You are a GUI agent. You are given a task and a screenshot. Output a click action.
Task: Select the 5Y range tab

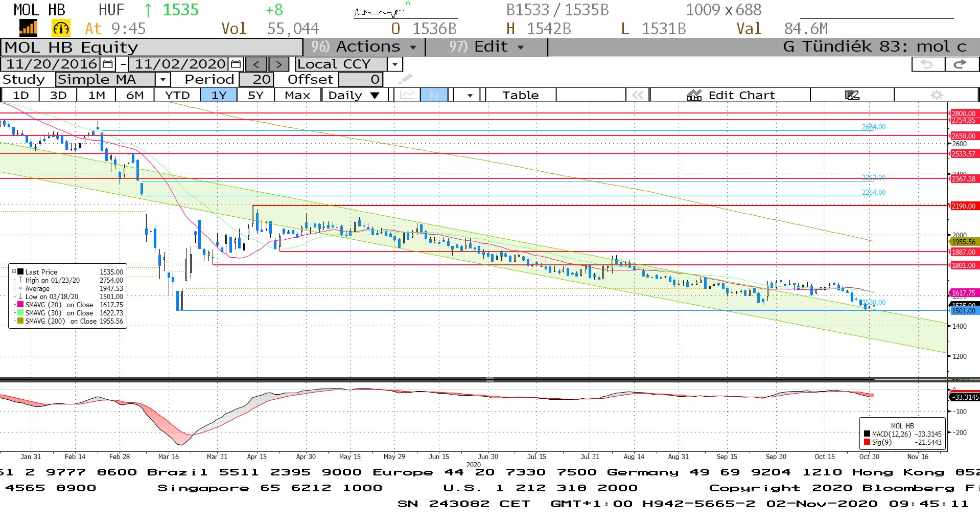pos(255,95)
